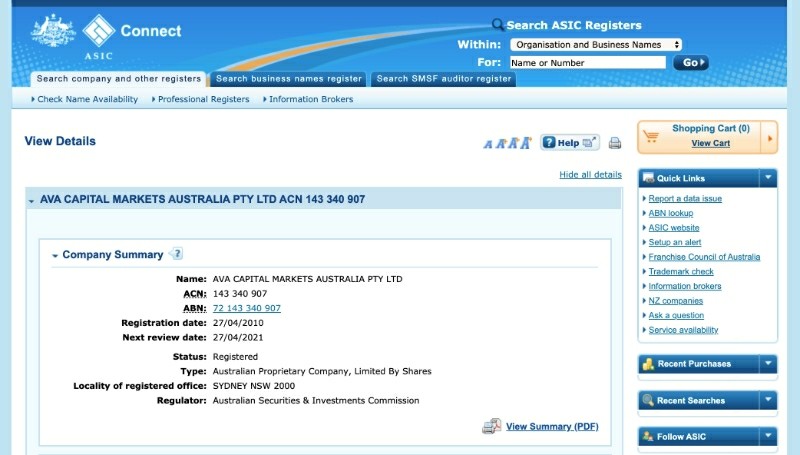Collapse the AVA Capital Markets company section
Screen dimensions: 800x455
click(x=32, y=201)
